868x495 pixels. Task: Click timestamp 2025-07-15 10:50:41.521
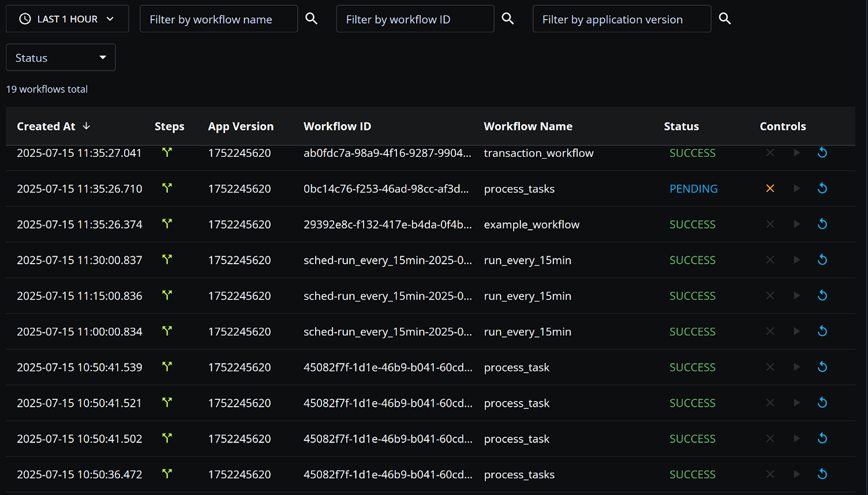[x=79, y=403]
